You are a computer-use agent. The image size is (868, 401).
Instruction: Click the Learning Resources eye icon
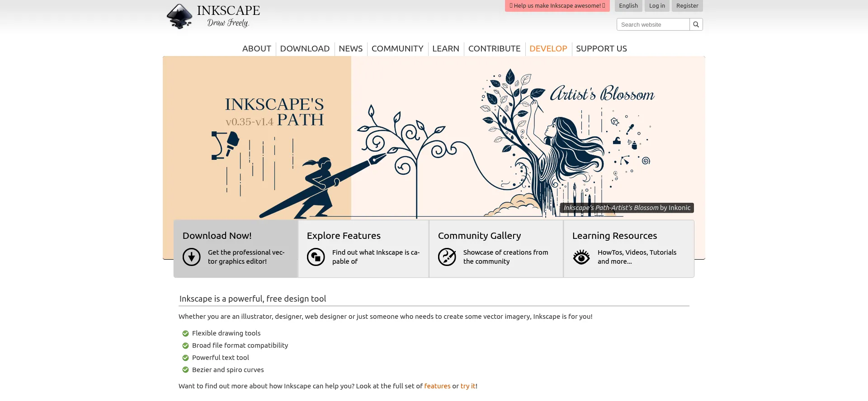coord(581,257)
